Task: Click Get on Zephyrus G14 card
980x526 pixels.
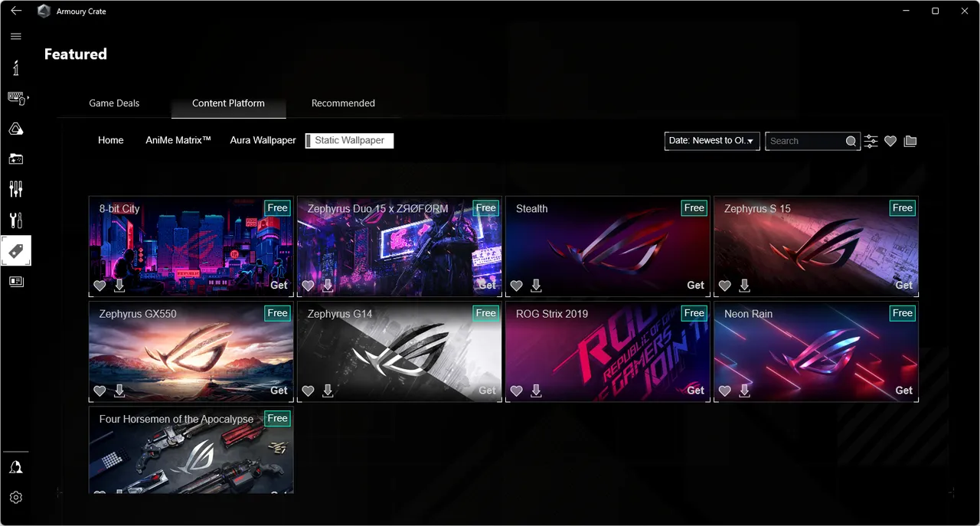Action: 488,391
